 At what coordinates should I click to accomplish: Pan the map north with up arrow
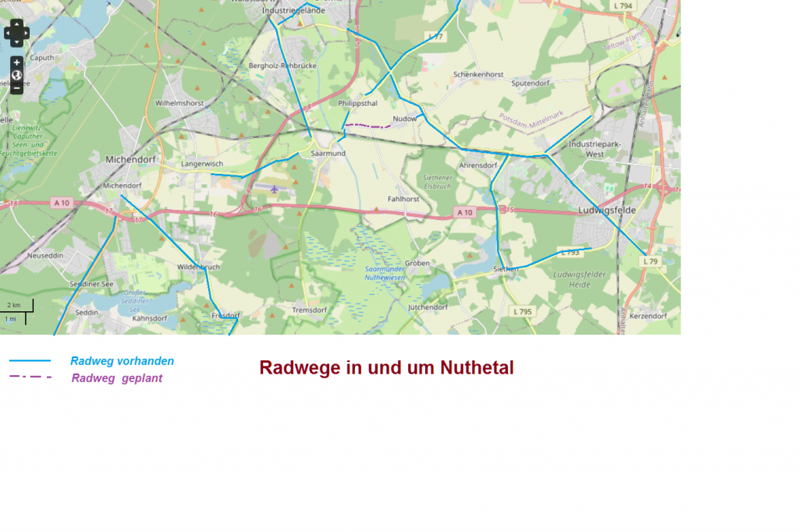17,23
